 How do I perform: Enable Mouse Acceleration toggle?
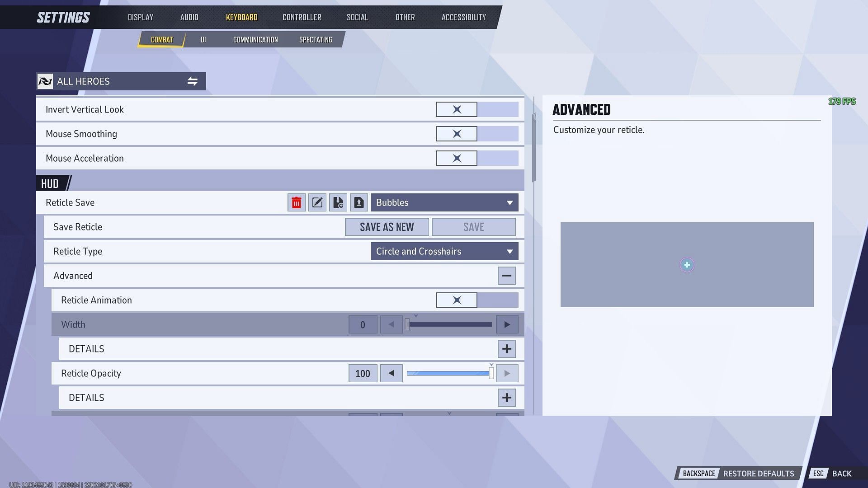(x=477, y=158)
